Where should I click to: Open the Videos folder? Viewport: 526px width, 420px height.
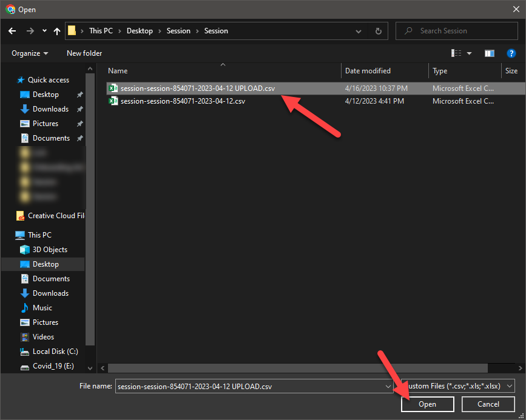click(43, 337)
